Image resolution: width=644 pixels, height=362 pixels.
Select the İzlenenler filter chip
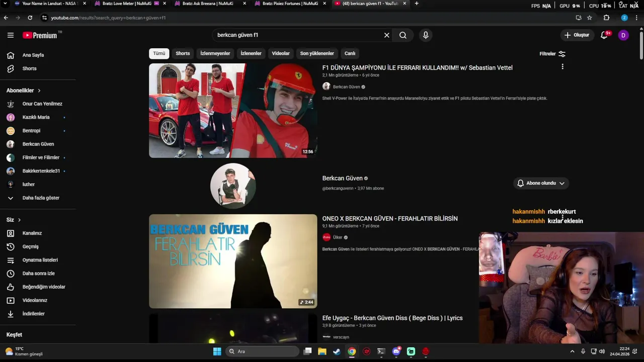(251, 53)
